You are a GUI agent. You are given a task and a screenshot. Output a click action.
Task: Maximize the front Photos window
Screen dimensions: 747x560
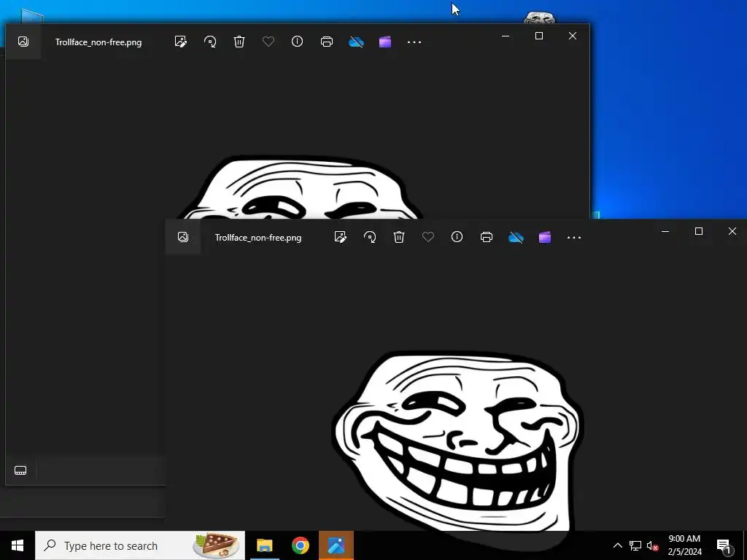pos(699,231)
